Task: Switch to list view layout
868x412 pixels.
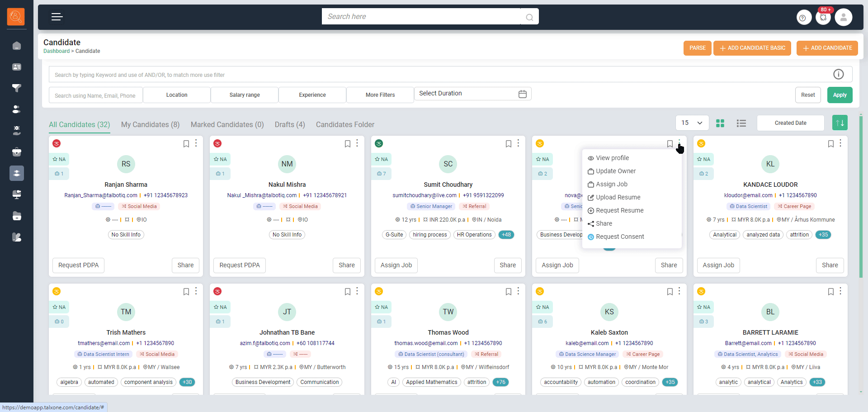Action: click(x=741, y=123)
